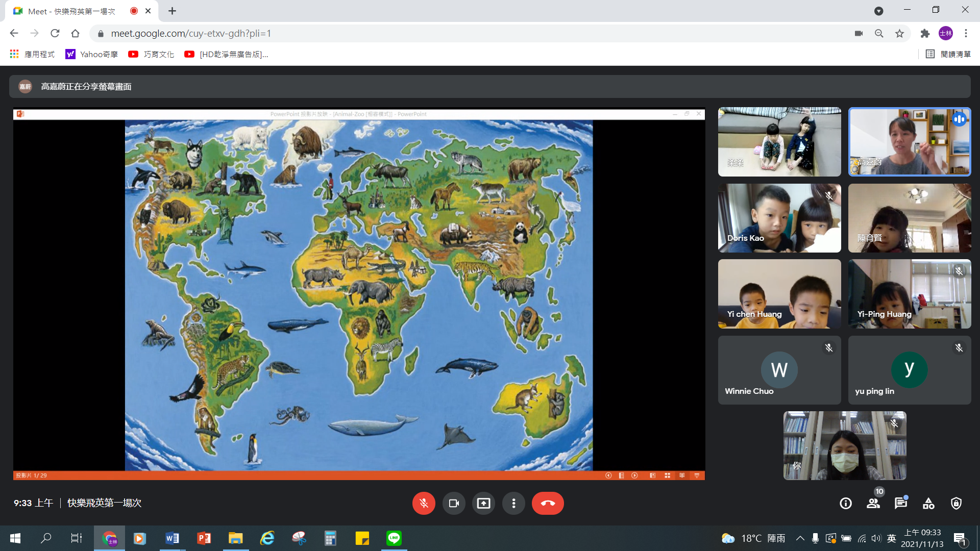This screenshot has height=551, width=980.
Task: Open the 應用程式 apps bookmark
Action: coord(32,54)
